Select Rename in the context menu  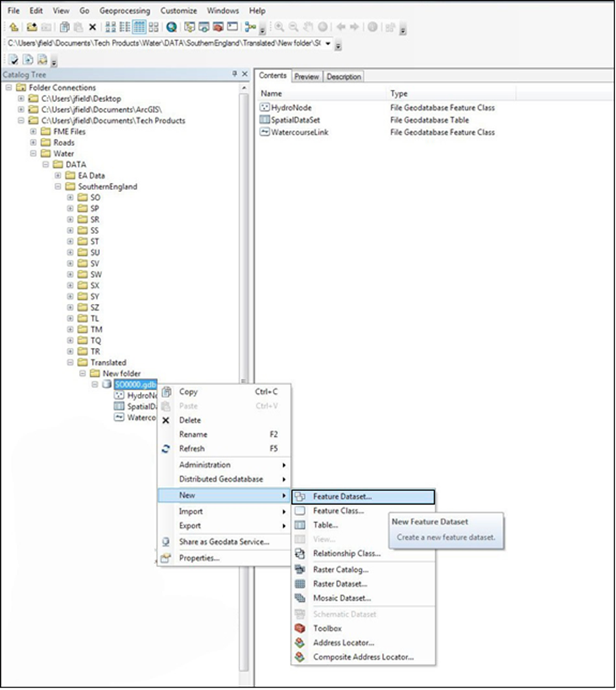(193, 434)
